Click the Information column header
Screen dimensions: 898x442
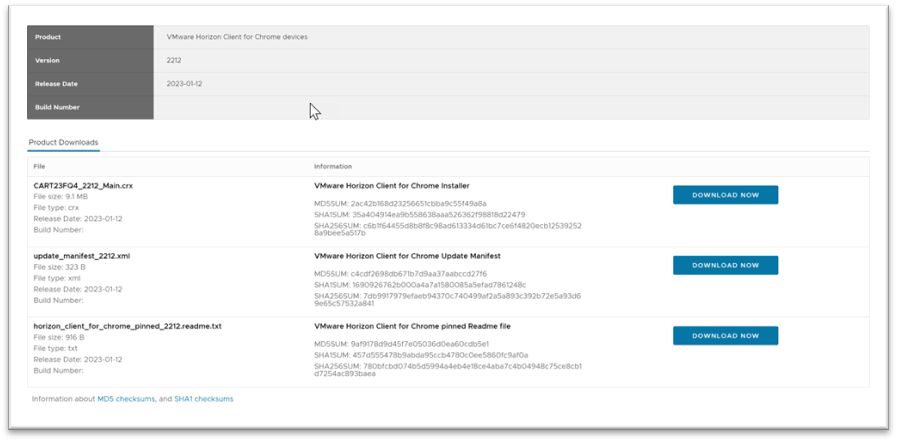[x=332, y=166]
